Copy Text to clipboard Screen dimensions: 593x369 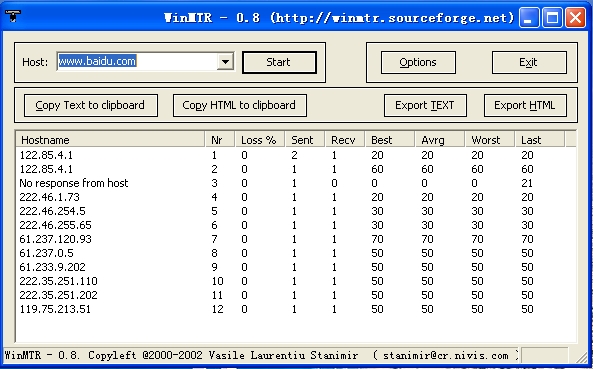(91, 105)
